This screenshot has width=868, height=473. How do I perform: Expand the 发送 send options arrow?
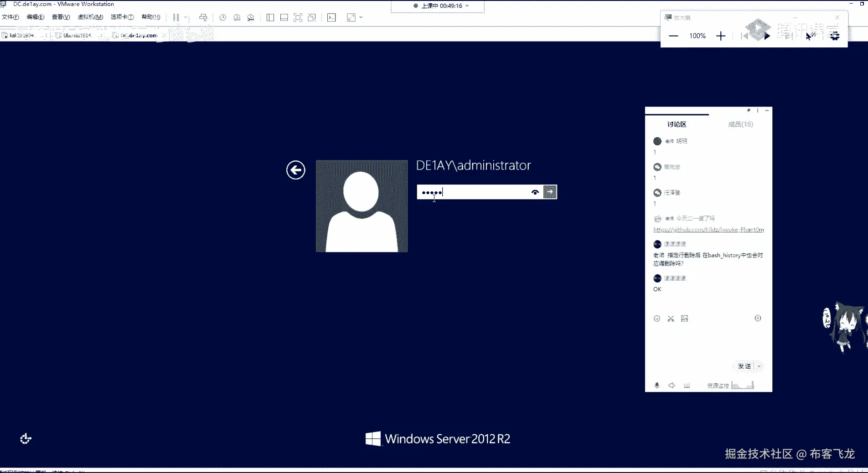pyautogui.click(x=759, y=366)
